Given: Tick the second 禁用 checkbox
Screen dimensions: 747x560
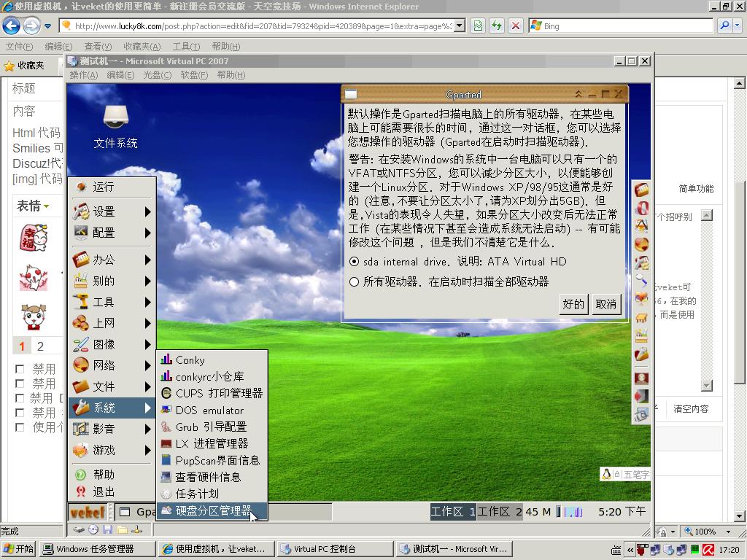Looking at the screenshot, I should (x=20, y=384).
